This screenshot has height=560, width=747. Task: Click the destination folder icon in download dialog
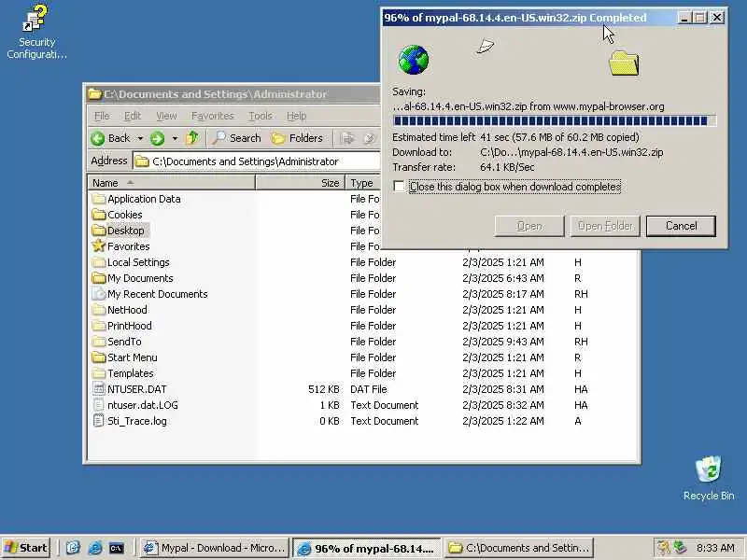click(x=624, y=63)
